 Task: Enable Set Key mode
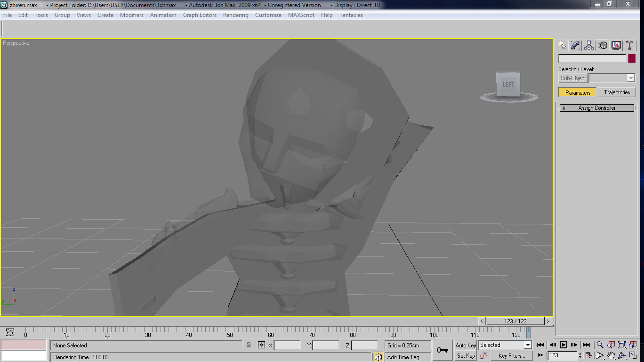coord(466,356)
